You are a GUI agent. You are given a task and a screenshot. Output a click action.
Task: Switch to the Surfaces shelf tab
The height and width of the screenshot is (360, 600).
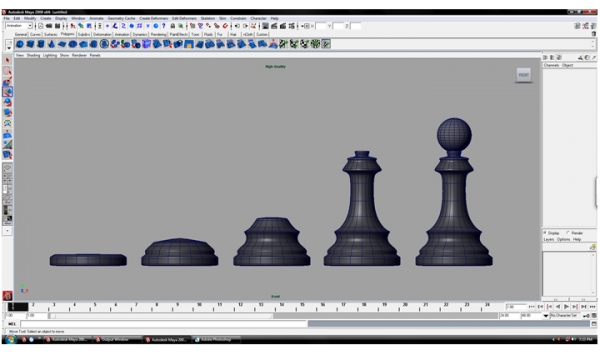click(51, 34)
